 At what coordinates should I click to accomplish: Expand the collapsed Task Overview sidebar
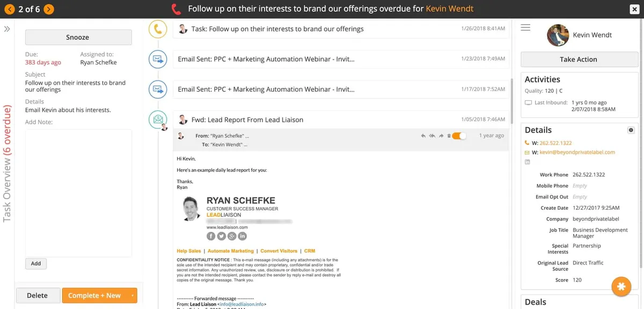7,29
